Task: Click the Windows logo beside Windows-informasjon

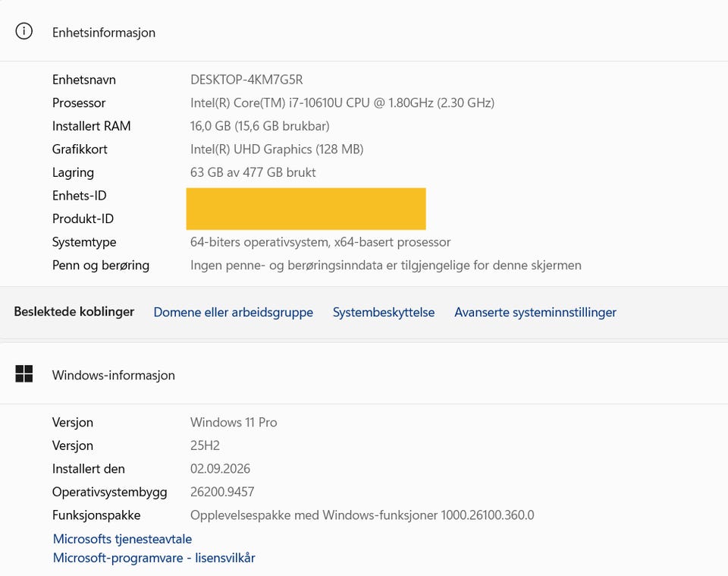Action: tap(24, 374)
